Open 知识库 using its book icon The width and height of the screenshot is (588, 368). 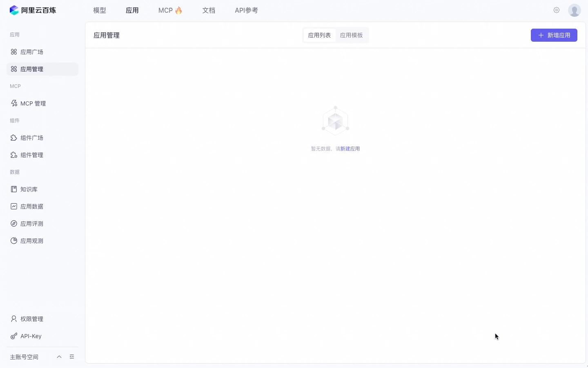(x=14, y=189)
